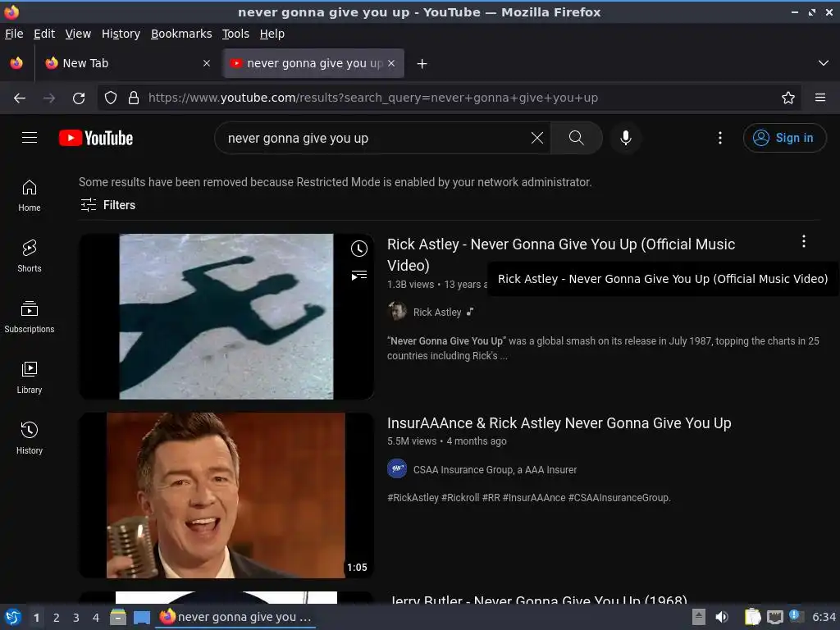
Task: Clear the search query with X
Action: pos(536,138)
